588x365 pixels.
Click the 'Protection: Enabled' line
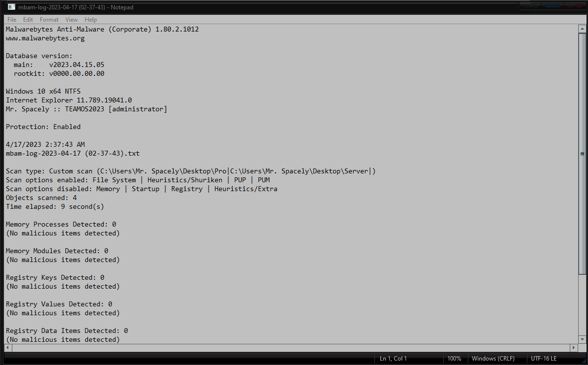(43, 127)
